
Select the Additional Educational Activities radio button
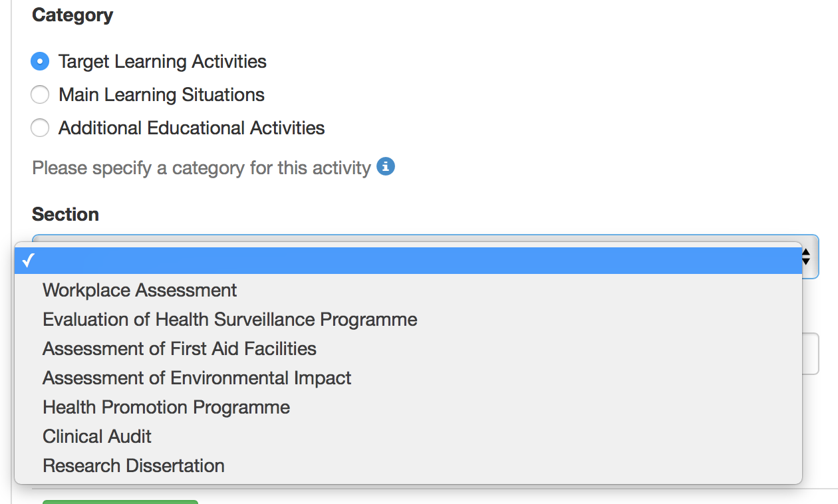click(x=40, y=128)
